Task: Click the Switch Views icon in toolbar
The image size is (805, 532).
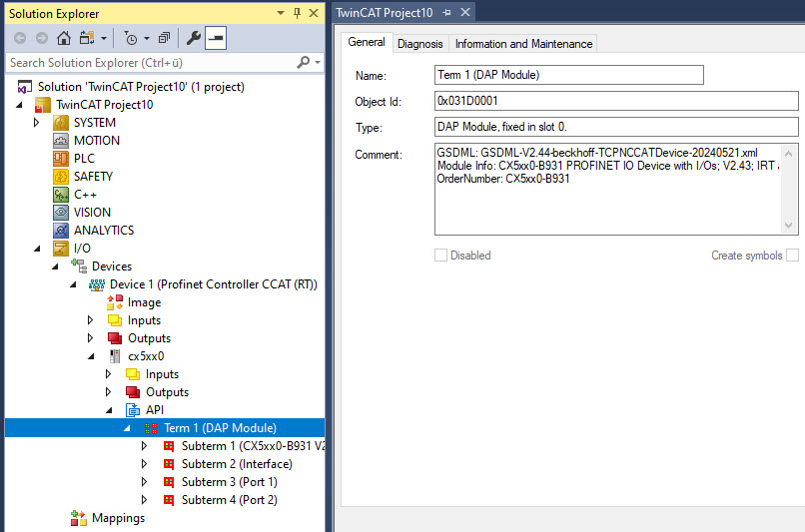Action: point(87,38)
